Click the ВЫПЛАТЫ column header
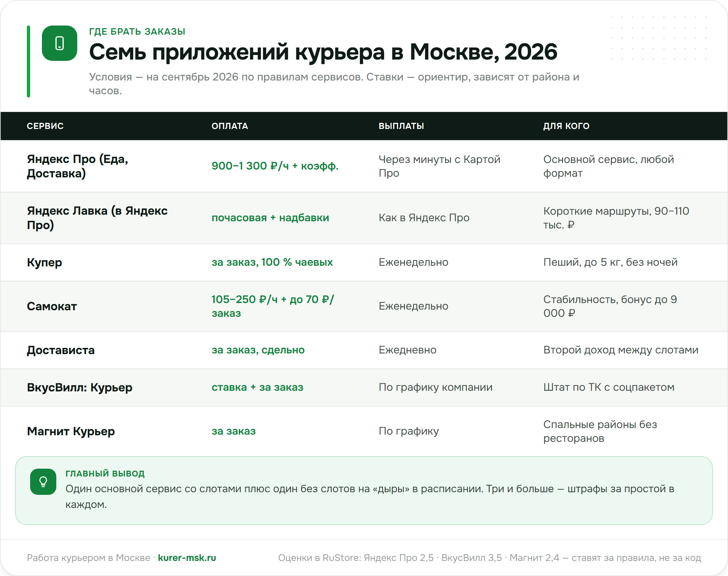The height and width of the screenshot is (576, 728). pos(401,126)
